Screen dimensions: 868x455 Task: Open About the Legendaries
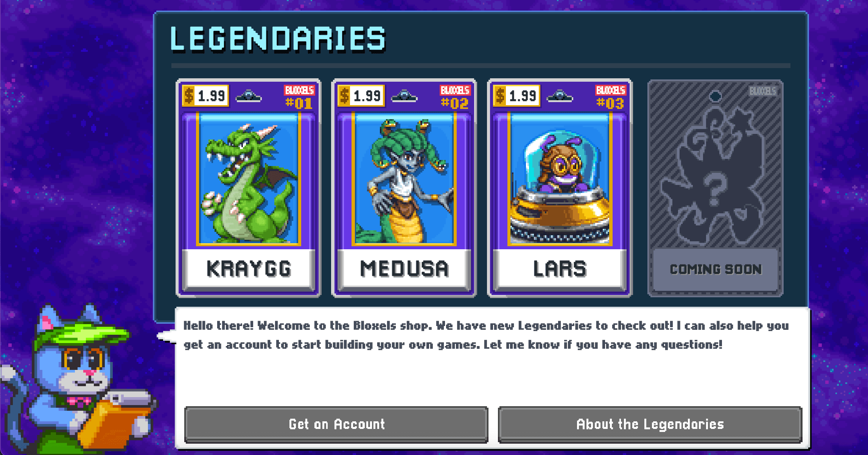coord(650,424)
